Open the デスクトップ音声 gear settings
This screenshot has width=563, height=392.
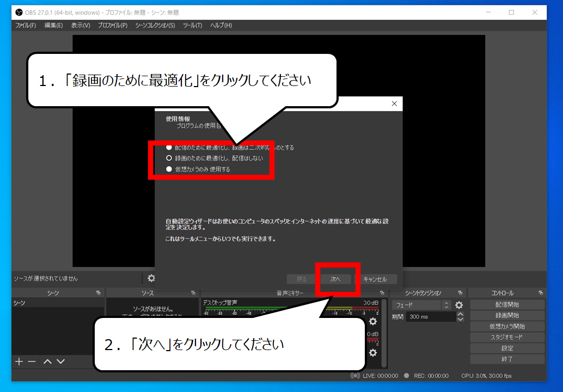pos(373,321)
